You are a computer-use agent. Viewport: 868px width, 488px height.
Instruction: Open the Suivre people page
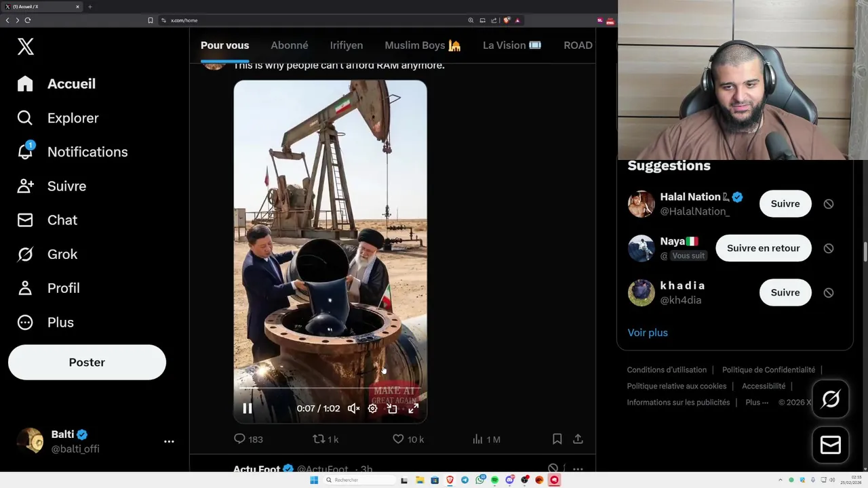tap(52, 186)
